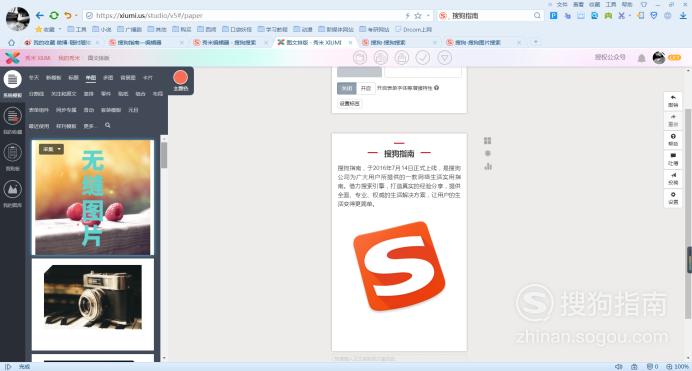Click the bookmark star in address bar

click(x=417, y=15)
